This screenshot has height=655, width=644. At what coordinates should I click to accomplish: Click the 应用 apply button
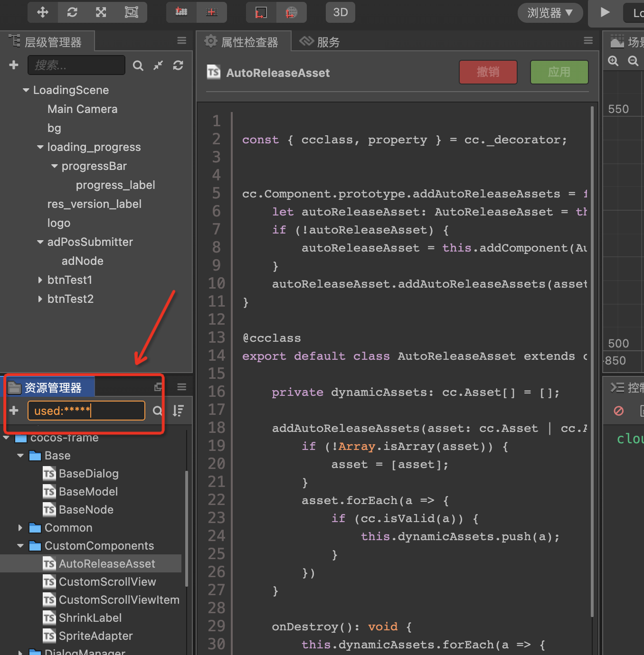tap(559, 72)
